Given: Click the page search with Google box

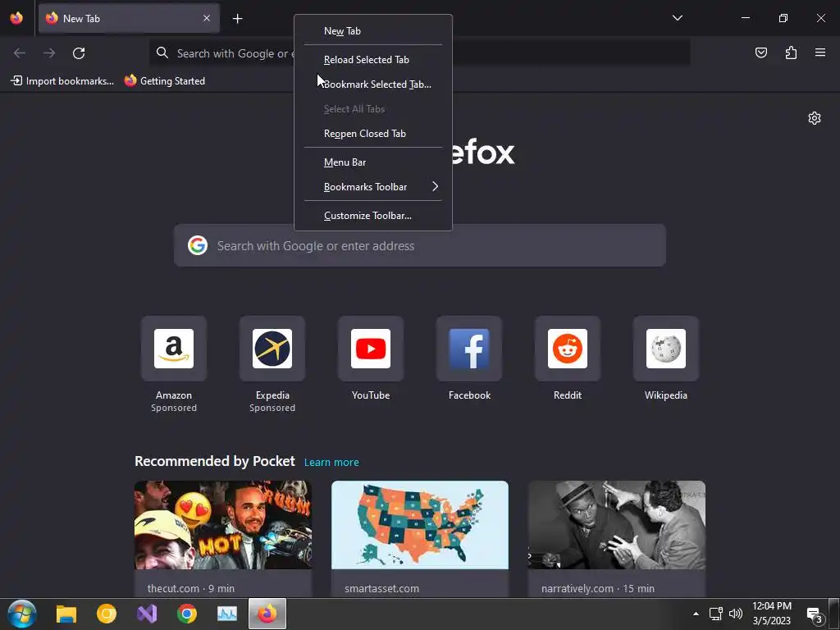Looking at the screenshot, I should click(419, 245).
